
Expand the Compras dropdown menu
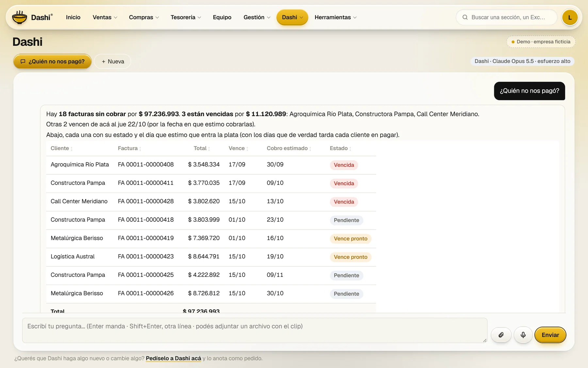point(144,17)
